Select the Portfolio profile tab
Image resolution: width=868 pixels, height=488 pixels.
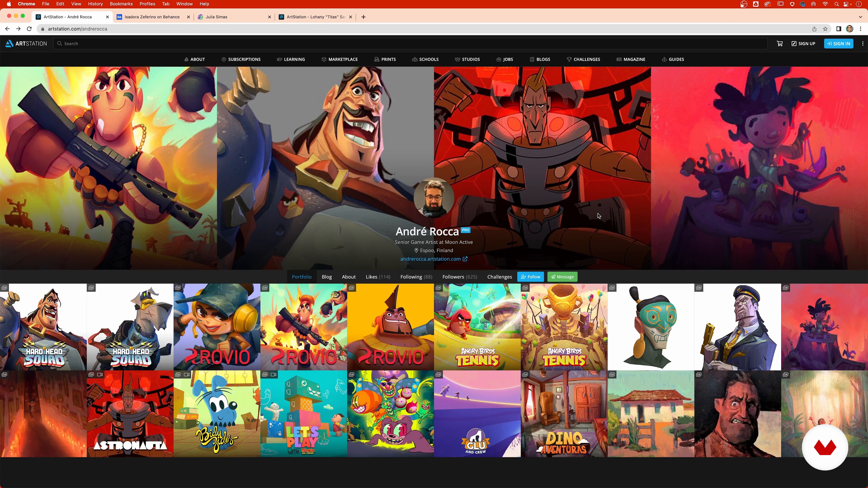pos(302,277)
